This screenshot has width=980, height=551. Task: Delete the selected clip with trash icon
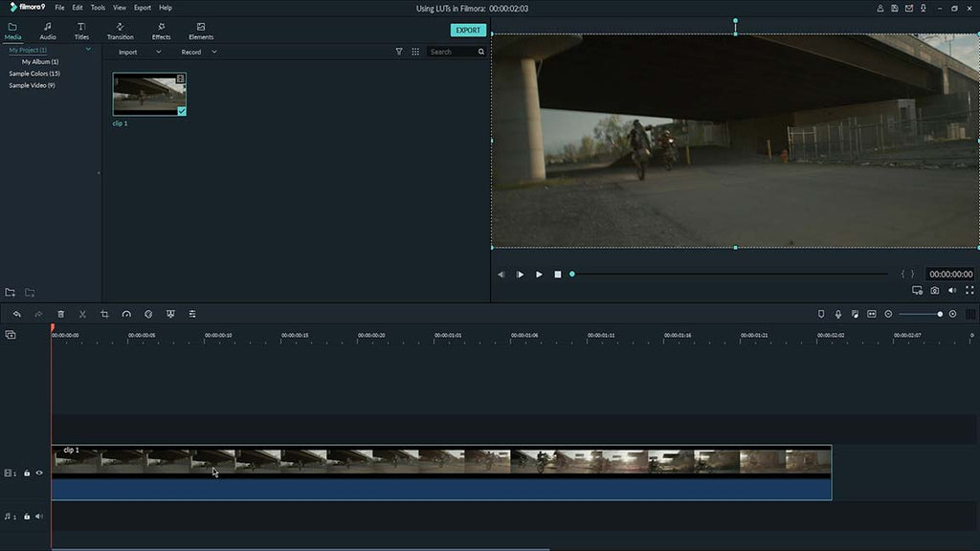coord(60,314)
